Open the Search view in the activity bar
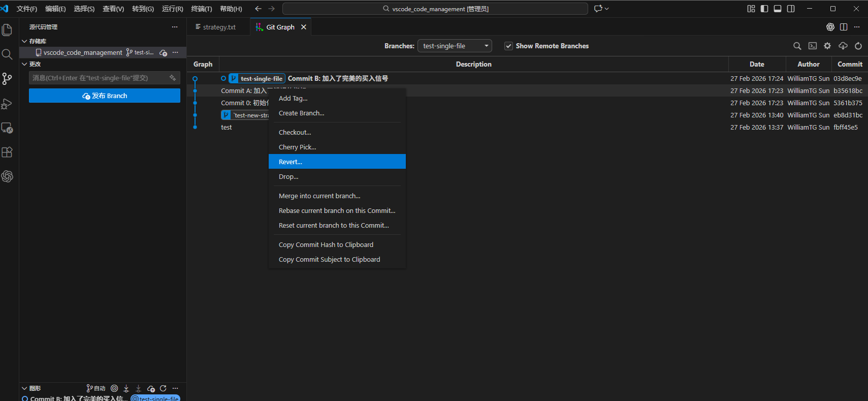The width and height of the screenshot is (868, 401). tap(7, 54)
